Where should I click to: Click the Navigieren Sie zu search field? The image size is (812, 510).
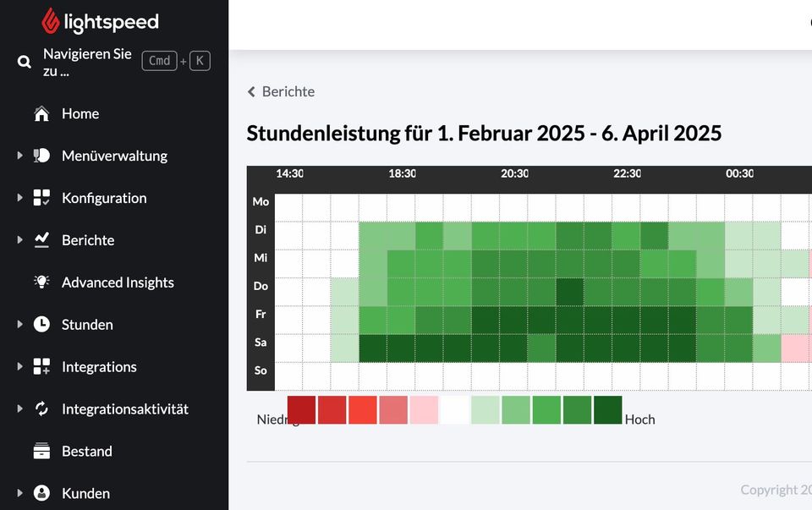click(x=87, y=62)
